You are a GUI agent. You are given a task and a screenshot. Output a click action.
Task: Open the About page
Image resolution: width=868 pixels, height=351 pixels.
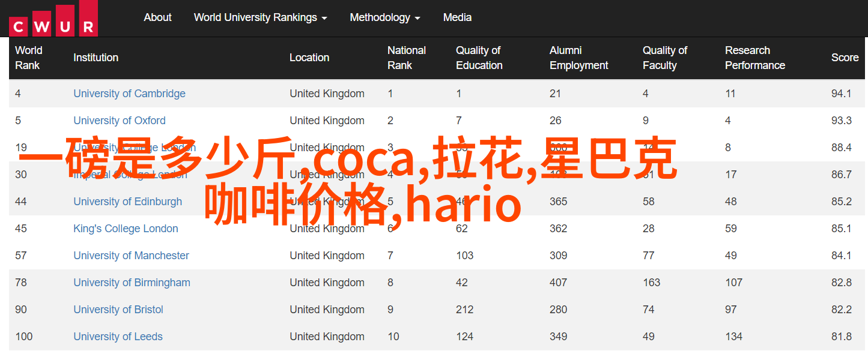pyautogui.click(x=158, y=17)
